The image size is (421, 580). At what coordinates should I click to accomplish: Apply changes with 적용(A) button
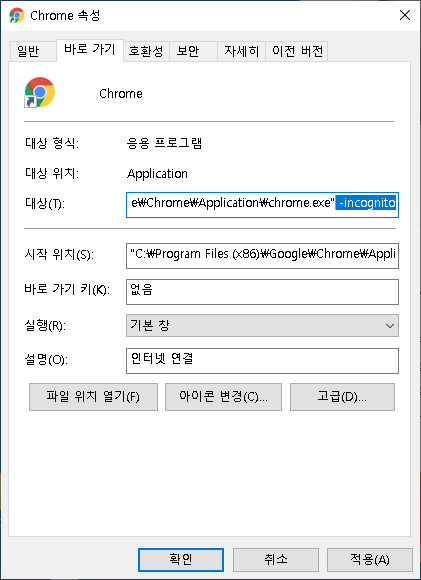370,560
